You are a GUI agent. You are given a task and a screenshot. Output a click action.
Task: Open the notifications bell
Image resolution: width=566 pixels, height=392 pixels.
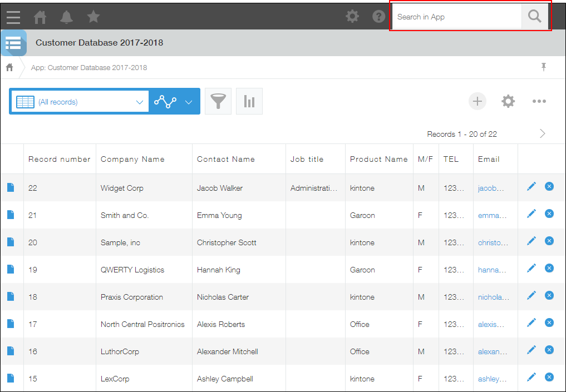[x=66, y=17]
